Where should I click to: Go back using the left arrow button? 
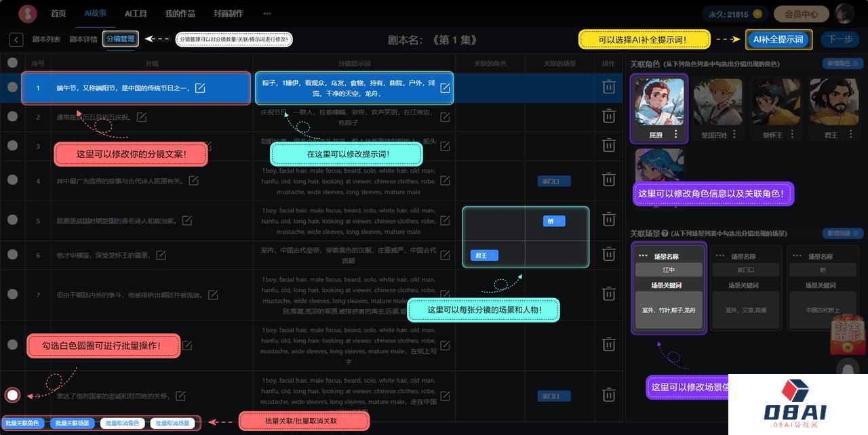tap(16, 40)
